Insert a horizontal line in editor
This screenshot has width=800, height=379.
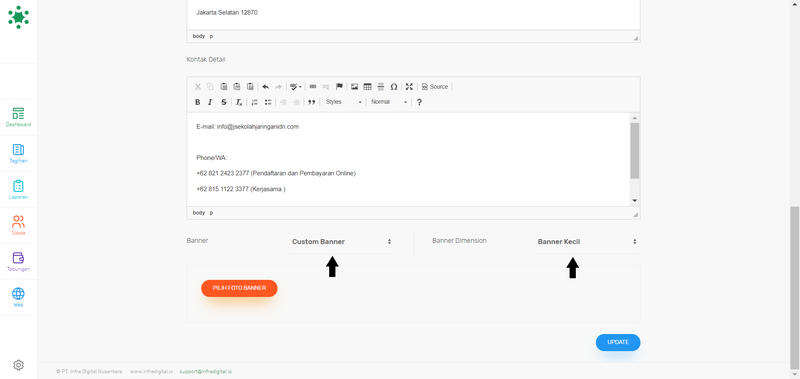[381, 87]
